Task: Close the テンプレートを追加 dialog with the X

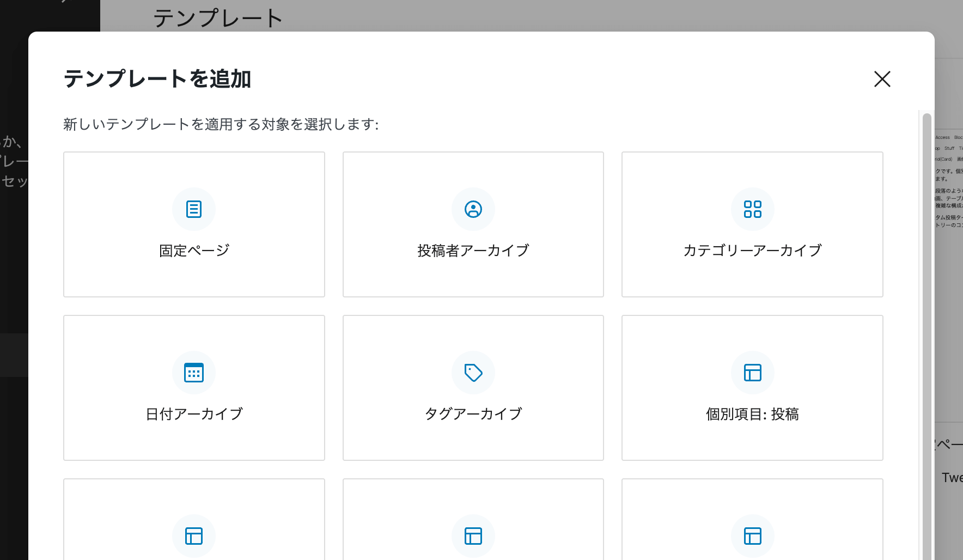Action: (882, 79)
